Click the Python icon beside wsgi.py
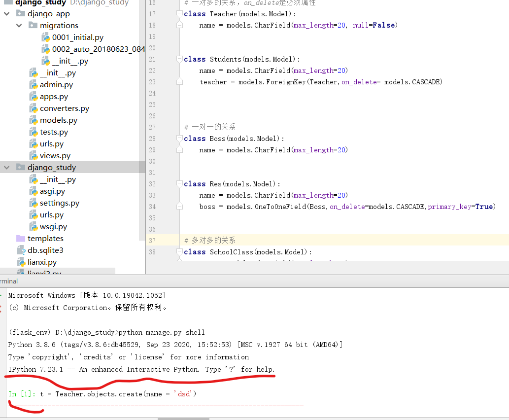The image size is (509, 420). tap(34, 227)
